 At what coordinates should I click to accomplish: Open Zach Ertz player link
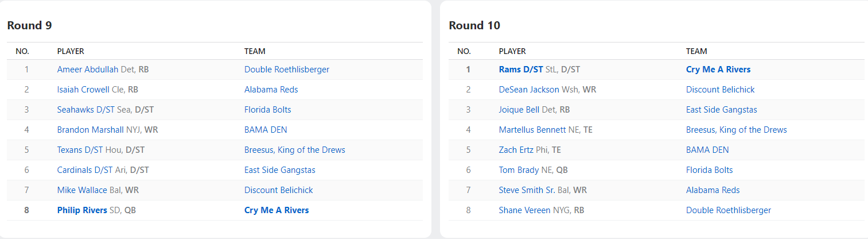516,150
